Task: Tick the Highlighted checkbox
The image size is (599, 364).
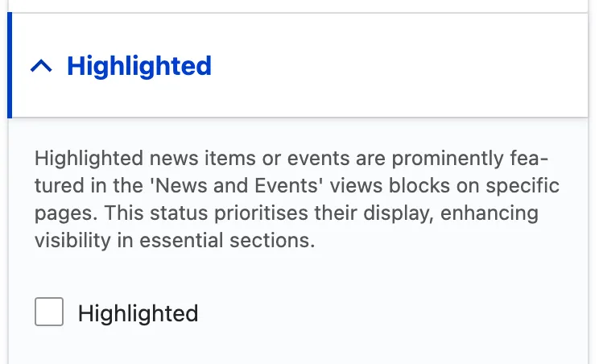Action: pyautogui.click(x=49, y=312)
